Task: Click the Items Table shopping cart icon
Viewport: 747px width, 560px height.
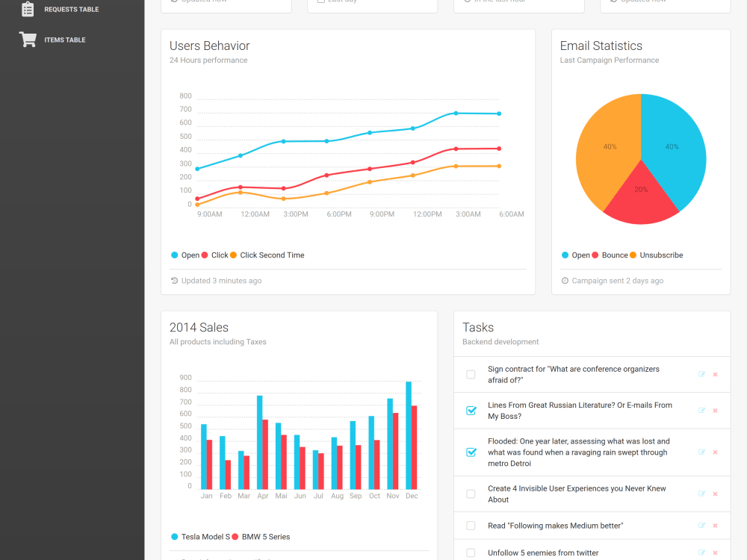Action: coord(28,39)
